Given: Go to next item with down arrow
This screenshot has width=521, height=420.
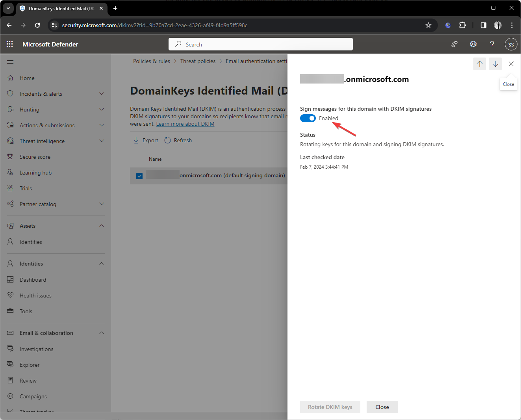Looking at the screenshot, I should pyautogui.click(x=495, y=64).
